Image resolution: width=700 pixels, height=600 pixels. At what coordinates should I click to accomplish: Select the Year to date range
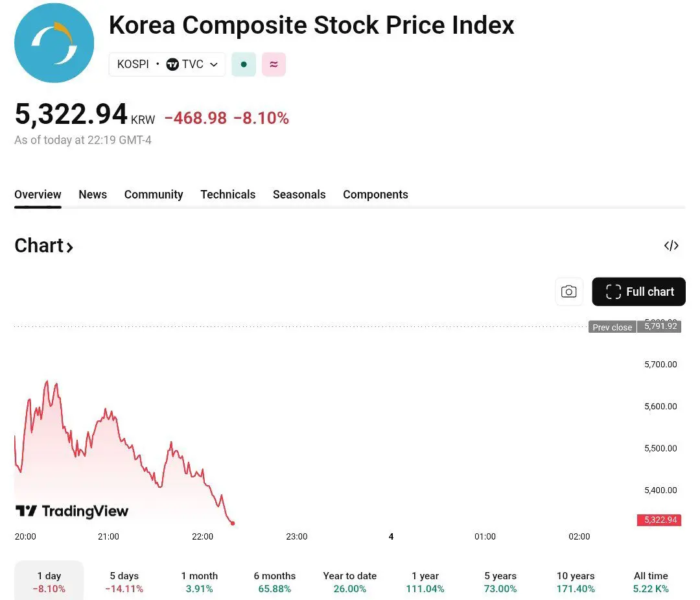click(349, 582)
